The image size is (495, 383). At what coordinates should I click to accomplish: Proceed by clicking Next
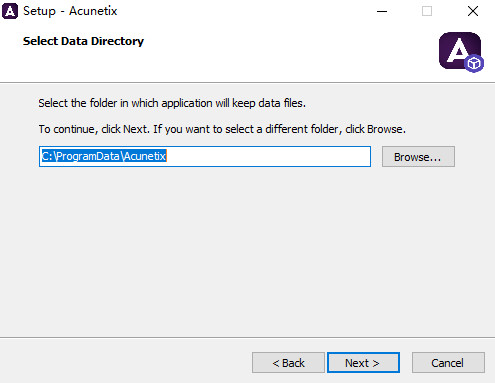(x=363, y=362)
